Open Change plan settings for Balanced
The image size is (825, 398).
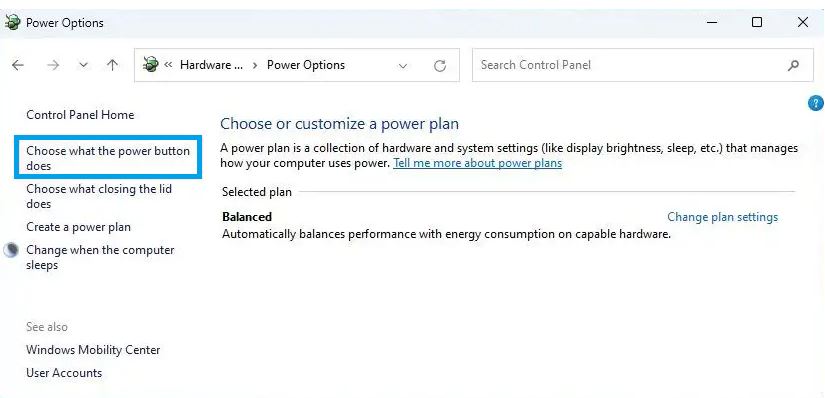(x=722, y=217)
